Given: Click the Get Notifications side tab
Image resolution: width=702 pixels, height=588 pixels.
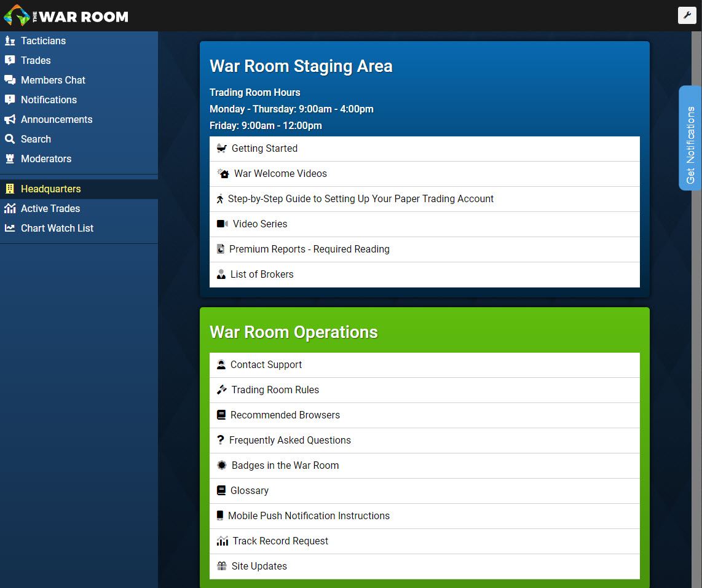Looking at the screenshot, I should pos(690,138).
